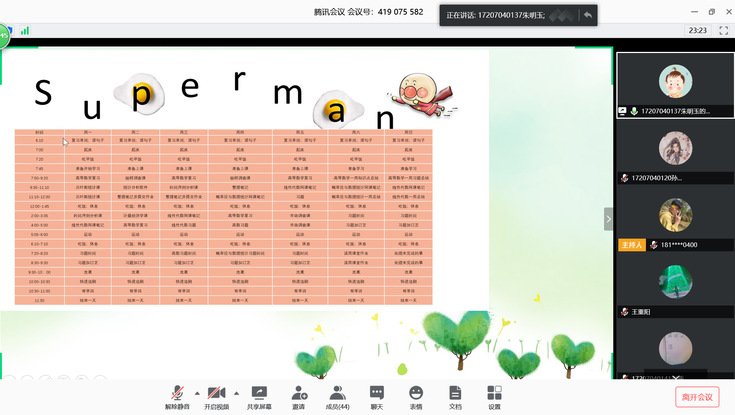This screenshot has width=735, height=415.
Task: Click the arrow on the speaking notification
Action: pos(588,15)
